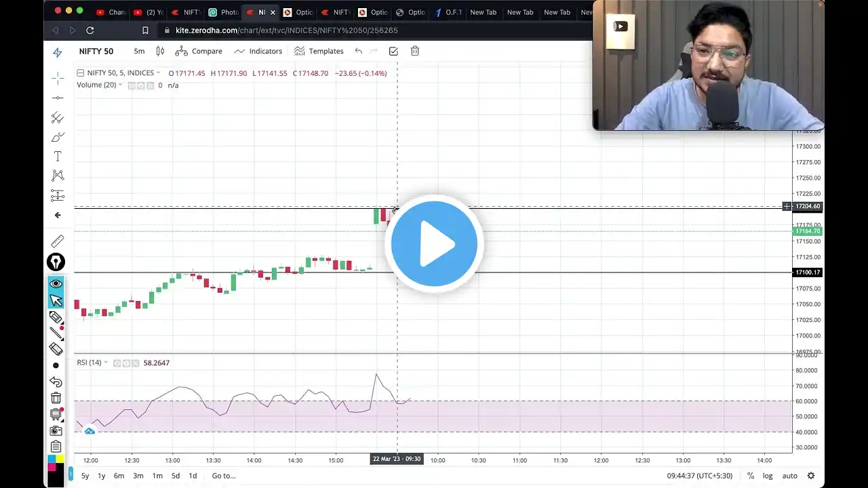Viewport: 868px width, 488px height.
Task: Click the browser address bar URL
Action: [286, 30]
